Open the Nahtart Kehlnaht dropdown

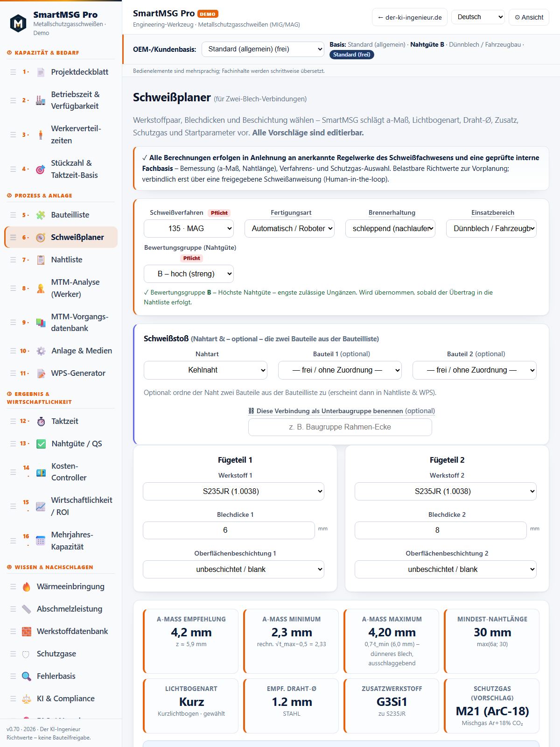coord(205,370)
